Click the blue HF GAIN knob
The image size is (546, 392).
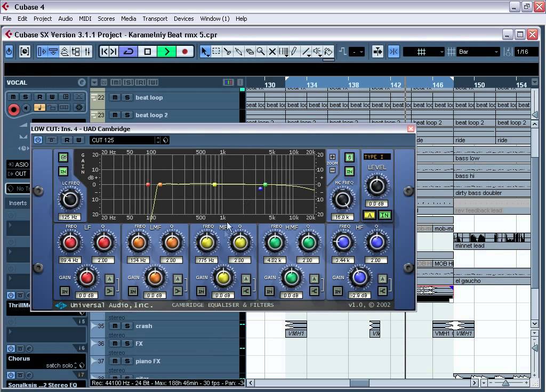pyautogui.click(x=359, y=277)
